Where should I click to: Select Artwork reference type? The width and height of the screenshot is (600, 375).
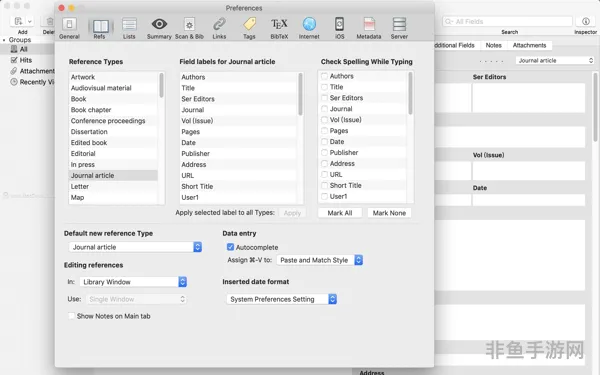(x=113, y=77)
